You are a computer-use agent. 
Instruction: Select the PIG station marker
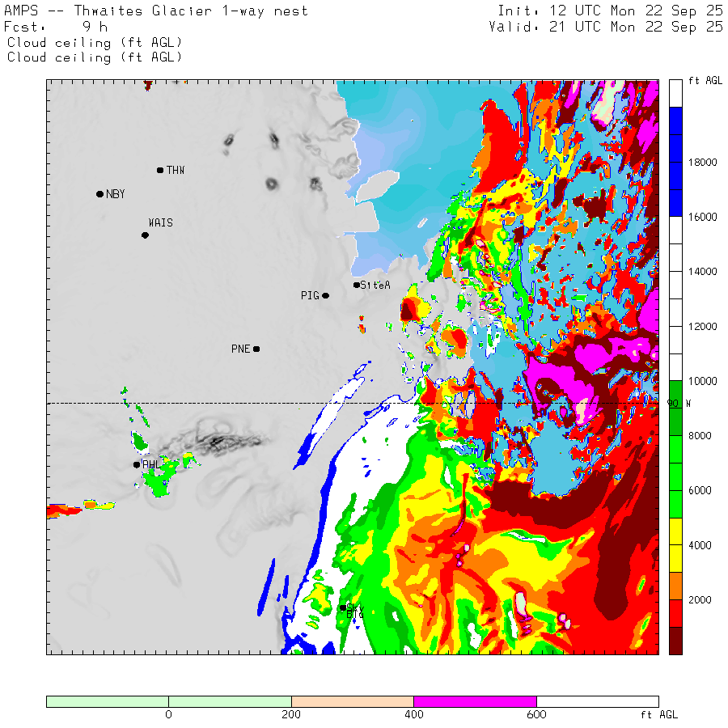326,296
